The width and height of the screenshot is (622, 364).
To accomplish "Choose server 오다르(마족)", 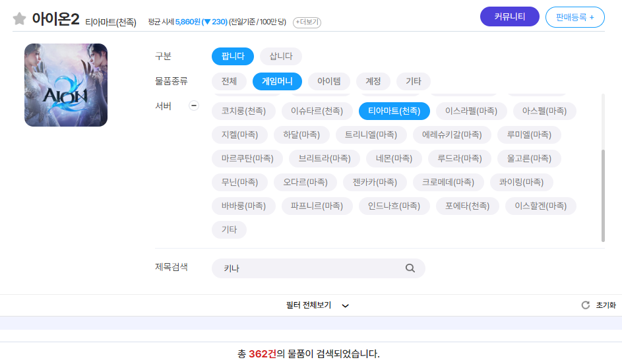I will (305, 183).
